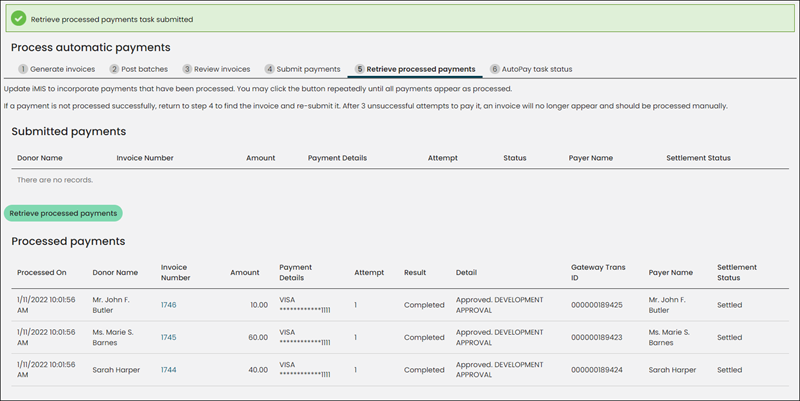Viewport: 800px width, 401px height.
Task: Click the amount 40.00 cell
Action: (258, 370)
